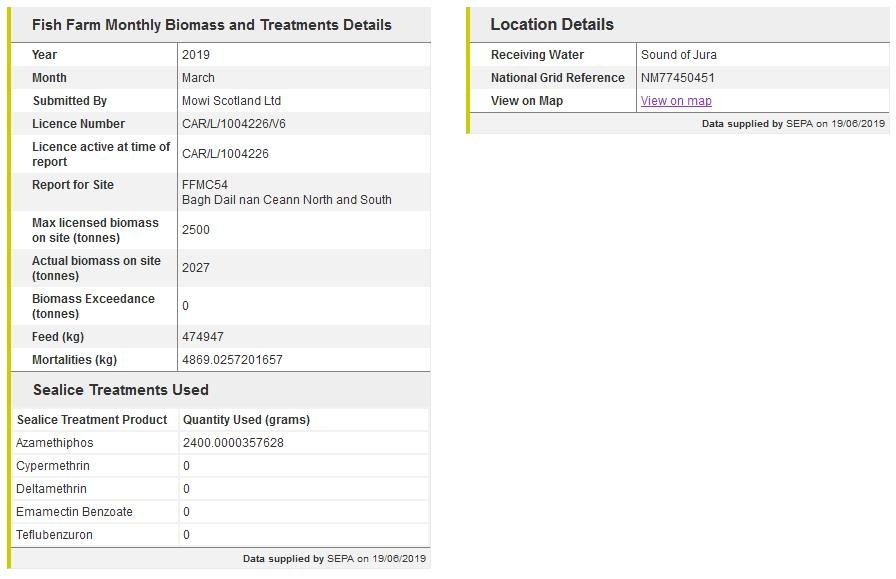Click the Fish Farm Monthly Biomass heading

pos(212,25)
